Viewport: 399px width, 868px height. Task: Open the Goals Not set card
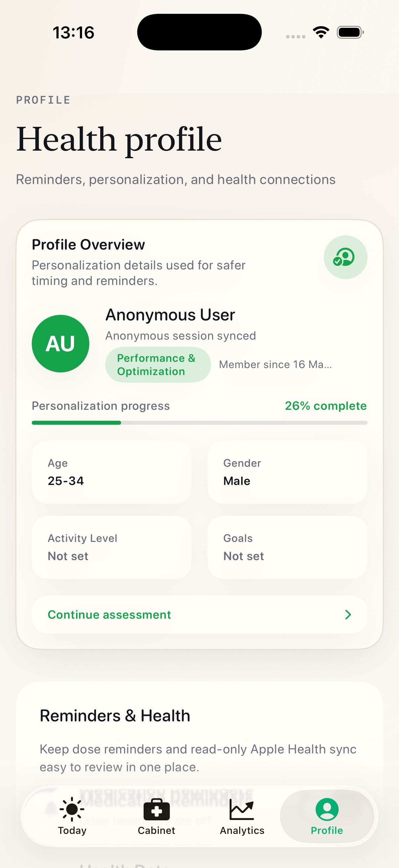(x=288, y=547)
